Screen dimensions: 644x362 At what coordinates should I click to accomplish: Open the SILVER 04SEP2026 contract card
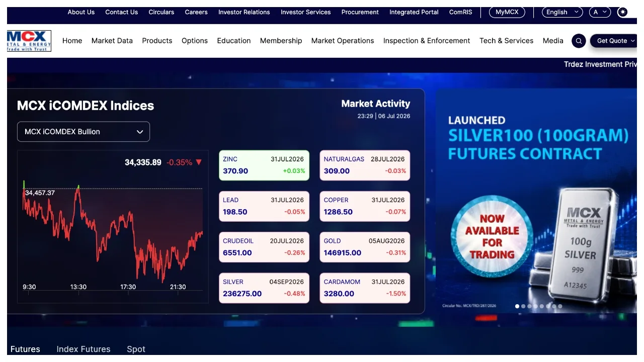pyautogui.click(x=264, y=288)
